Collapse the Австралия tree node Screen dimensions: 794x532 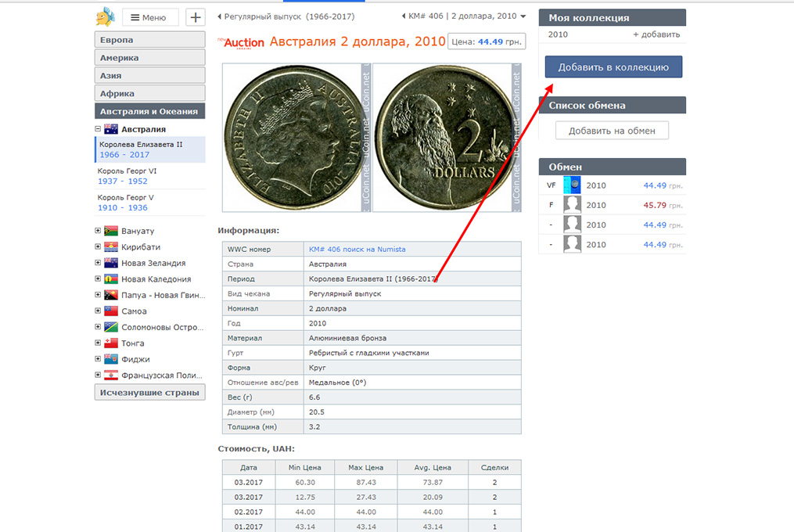pos(98,129)
